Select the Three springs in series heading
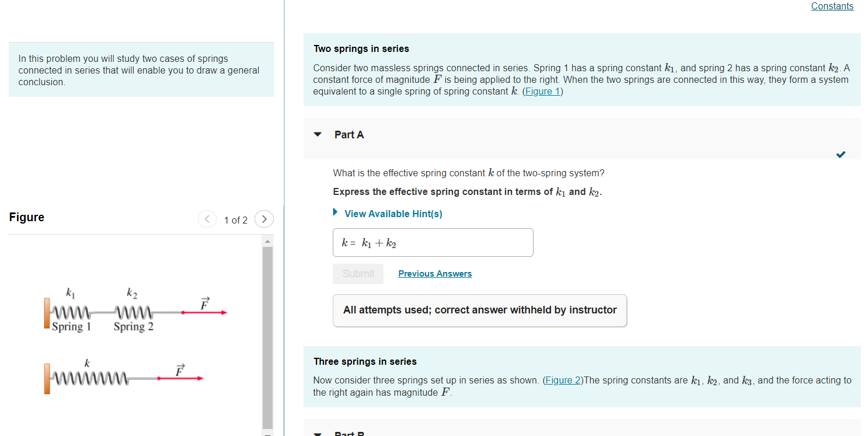The image size is (868, 436). 365,361
